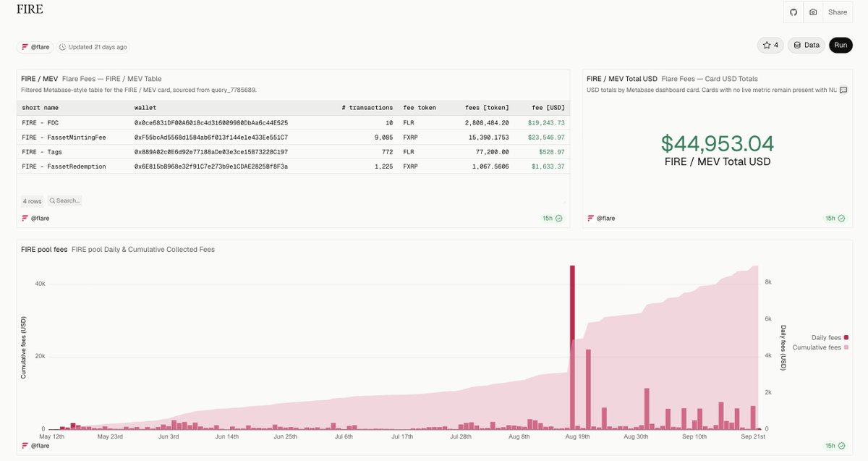Sort by the 'short name' column header
Image resolution: width=868 pixels, height=461 pixels.
pyautogui.click(x=41, y=108)
